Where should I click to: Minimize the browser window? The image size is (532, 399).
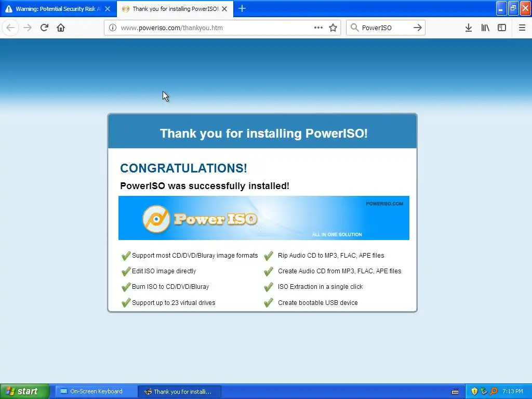[501, 8]
